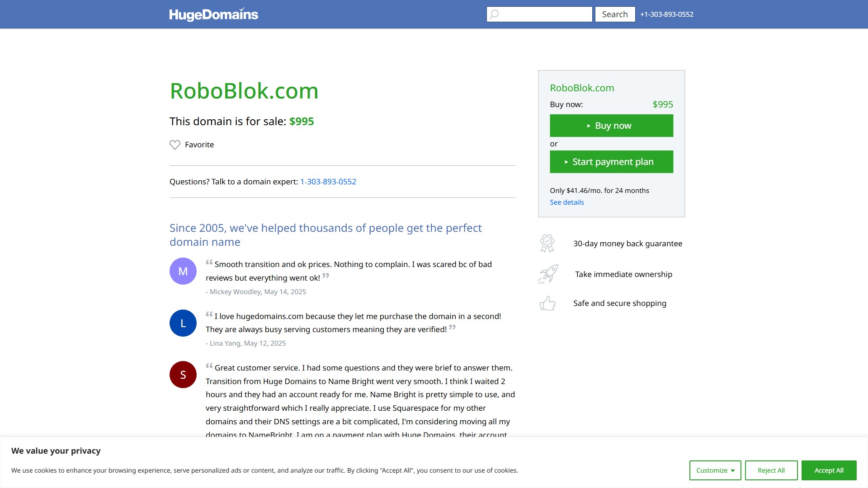Start a payment plan
The width and height of the screenshot is (868, 488).
click(x=611, y=161)
